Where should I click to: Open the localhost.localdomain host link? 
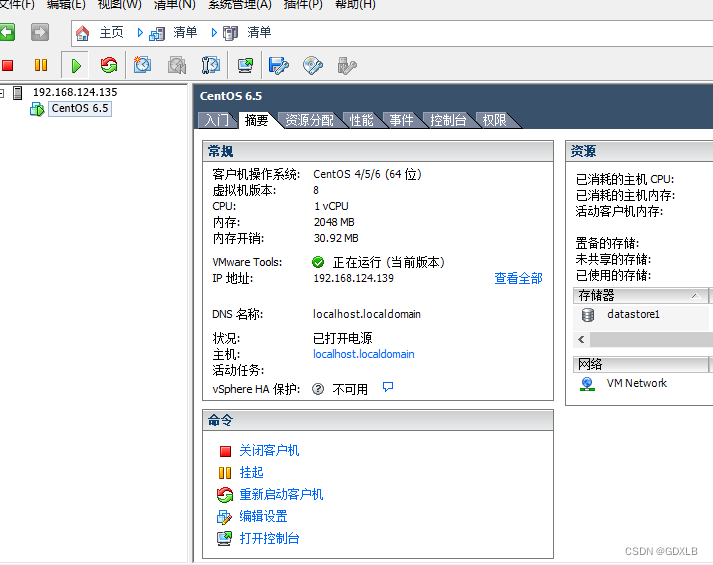click(364, 354)
